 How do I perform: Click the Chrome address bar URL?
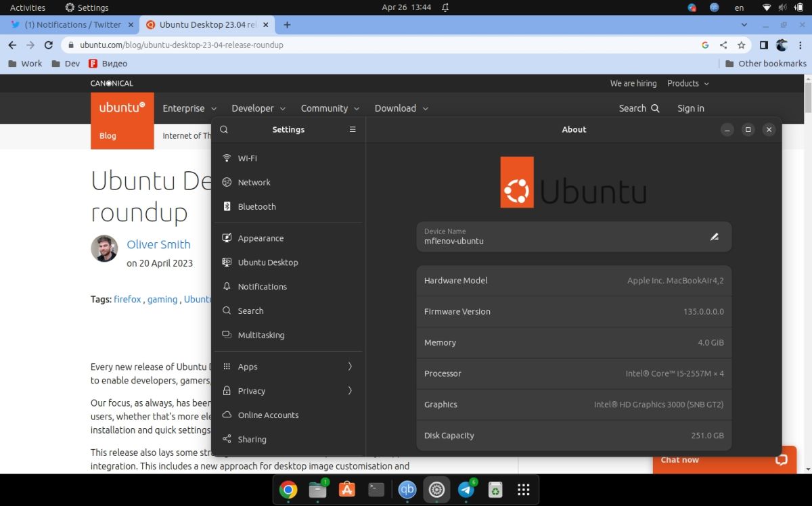tap(181, 45)
